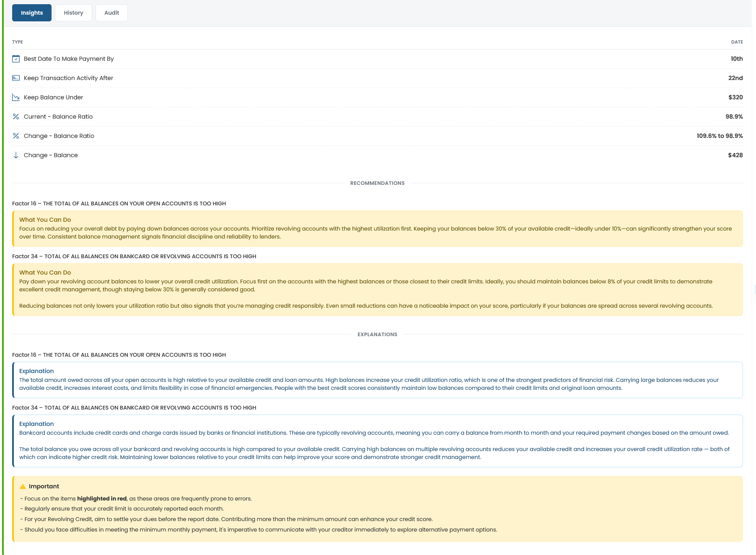756x555 pixels.
Task: Switch to the History tab
Action: click(x=73, y=13)
